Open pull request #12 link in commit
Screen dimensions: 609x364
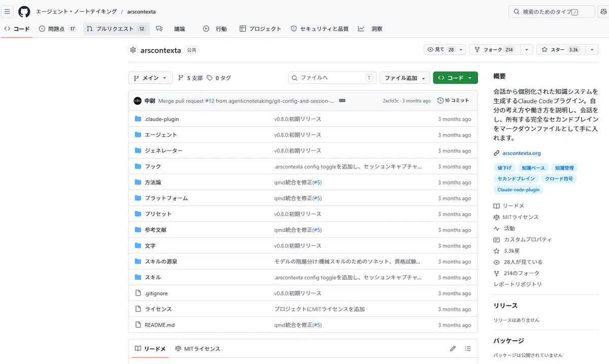pyautogui.click(x=210, y=101)
